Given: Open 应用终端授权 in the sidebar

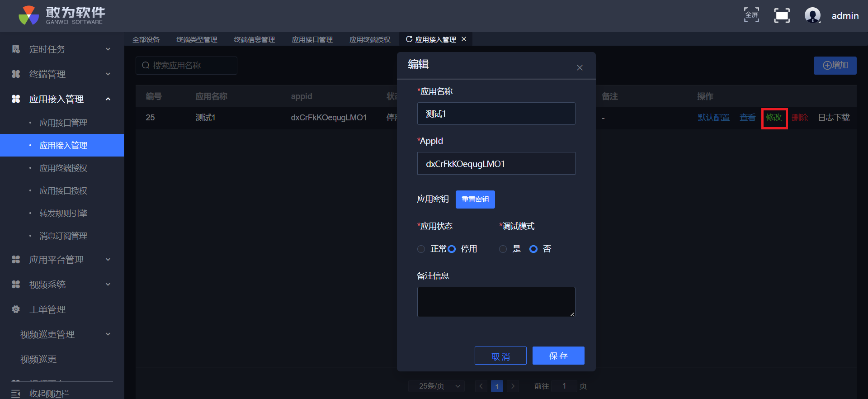Looking at the screenshot, I should [63, 168].
